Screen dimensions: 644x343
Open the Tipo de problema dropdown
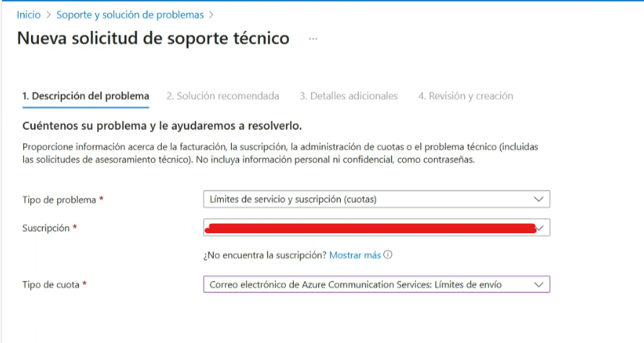(377, 199)
